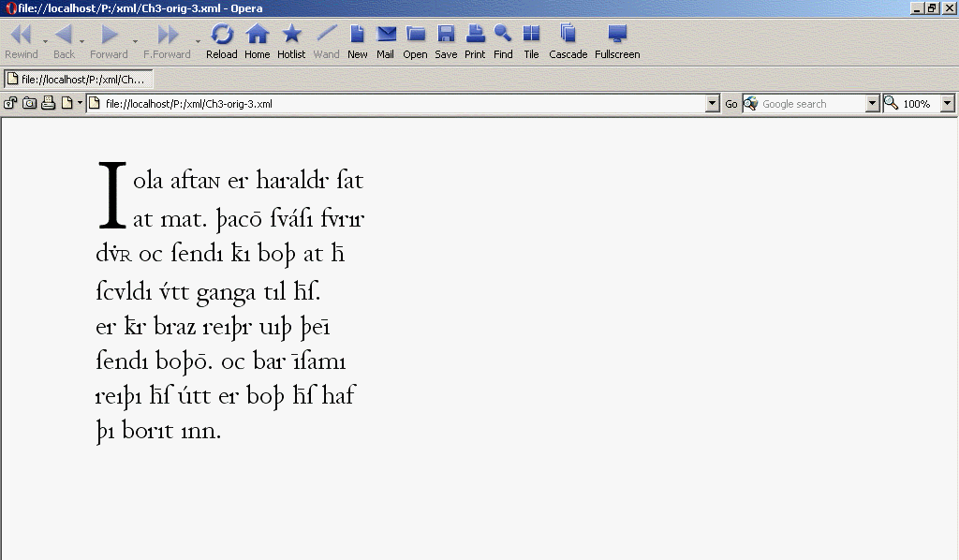Screen dimensions: 959x560
Task: Click into the Google search field
Action: point(812,104)
